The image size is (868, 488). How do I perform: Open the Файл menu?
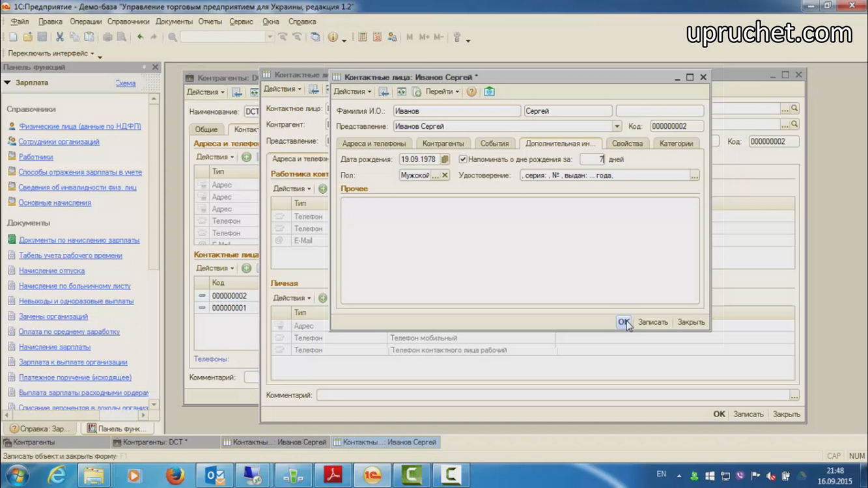tap(20, 21)
